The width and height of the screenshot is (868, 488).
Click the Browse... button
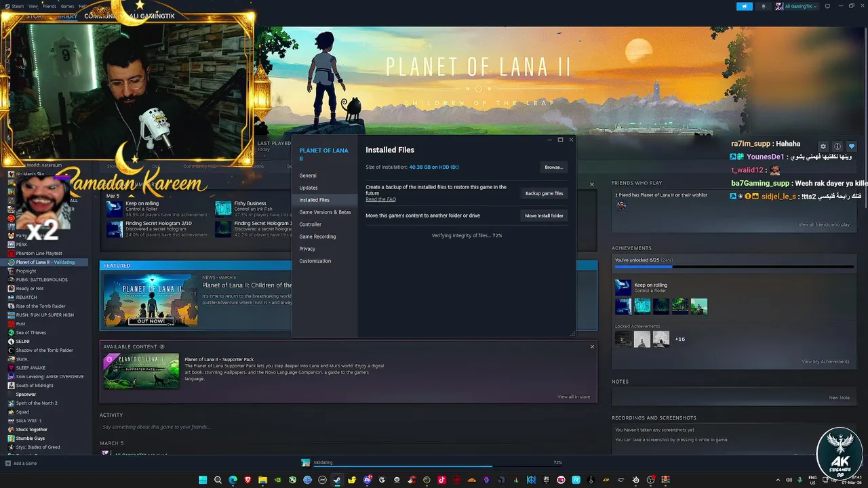click(553, 167)
